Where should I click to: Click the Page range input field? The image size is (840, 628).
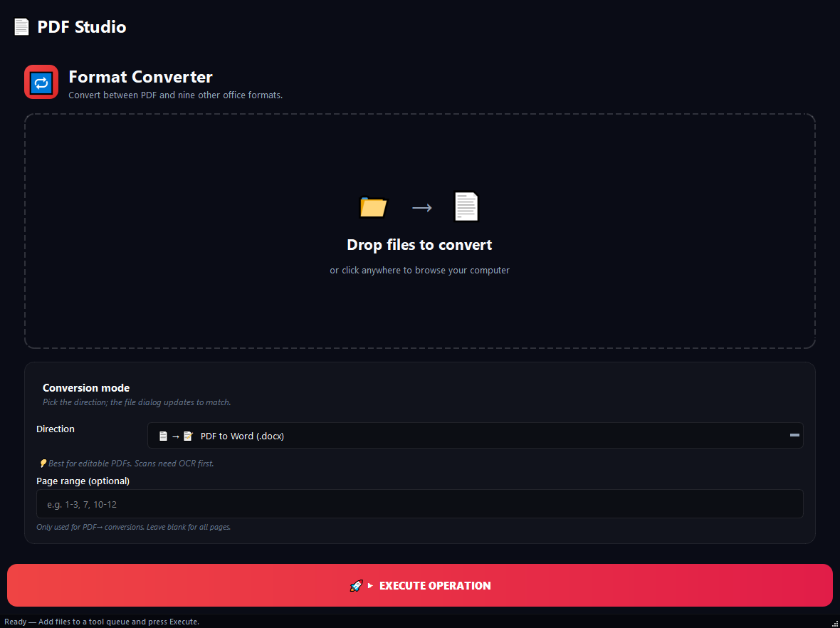[x=420, y=504]
